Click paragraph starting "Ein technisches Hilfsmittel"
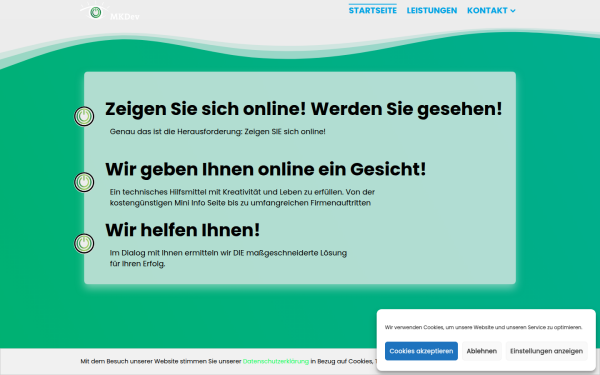The height and width of the screenshot is (375, 600). [242, 197]
